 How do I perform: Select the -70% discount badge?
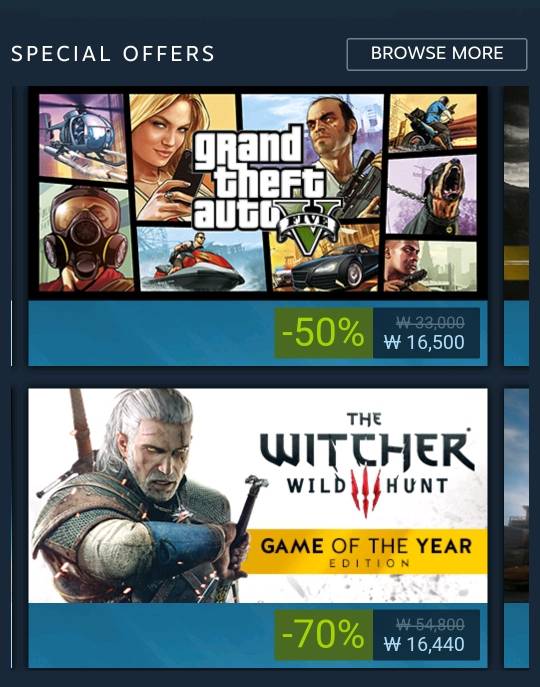coord(323,635)
